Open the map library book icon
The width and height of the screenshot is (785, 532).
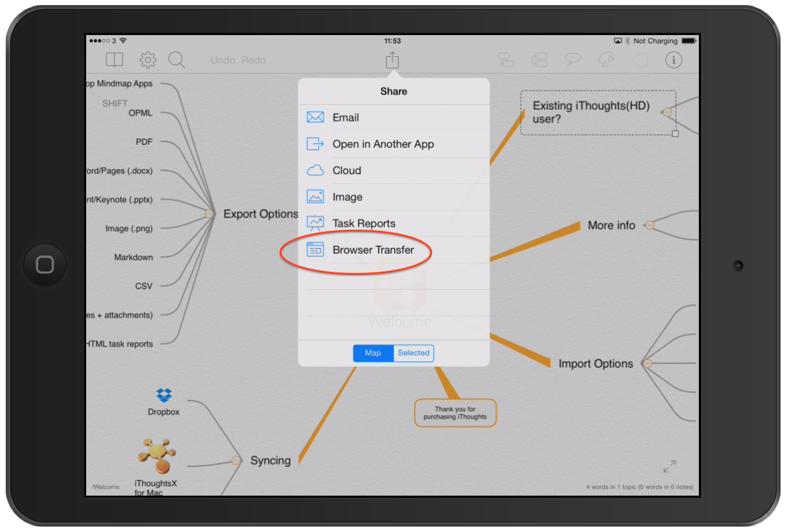[114, 60]
